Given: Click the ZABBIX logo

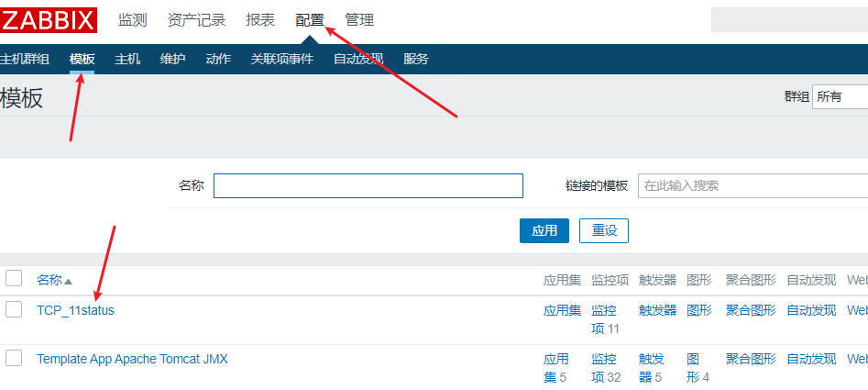Looking at the screenshot, I should click(x=49, y=20).
